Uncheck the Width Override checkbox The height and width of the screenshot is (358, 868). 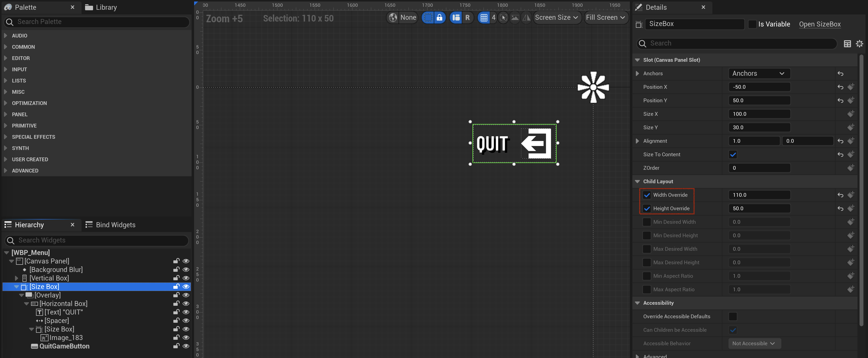(x=647, y=195)
